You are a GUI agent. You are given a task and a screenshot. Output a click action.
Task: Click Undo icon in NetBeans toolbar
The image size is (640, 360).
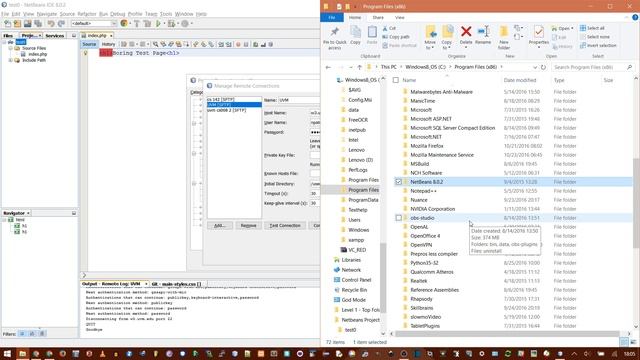[51, 24]
